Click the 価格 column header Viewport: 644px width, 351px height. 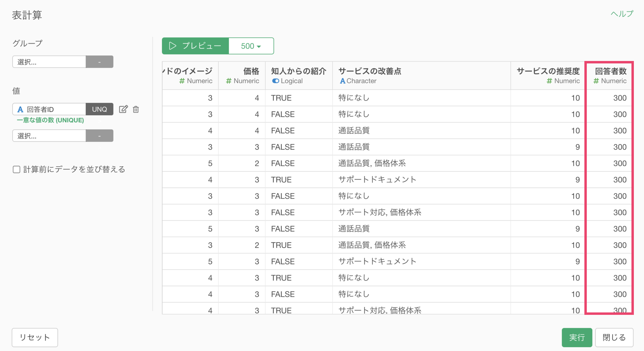[242, 76]
